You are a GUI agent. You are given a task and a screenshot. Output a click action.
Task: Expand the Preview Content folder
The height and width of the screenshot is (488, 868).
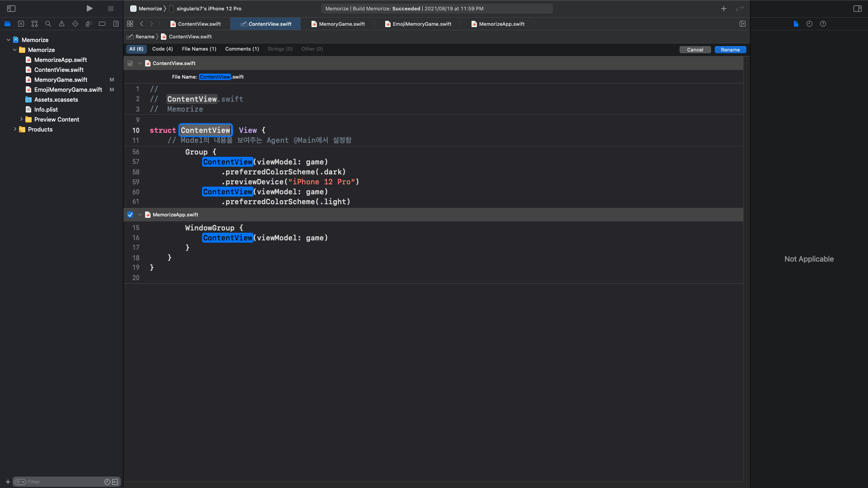pyautogui.click(x=21, y=119)
